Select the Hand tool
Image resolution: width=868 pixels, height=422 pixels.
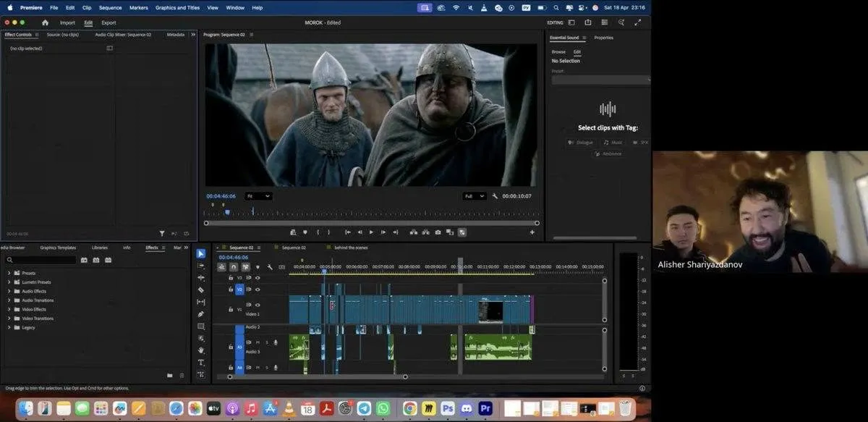coord(201,350)
